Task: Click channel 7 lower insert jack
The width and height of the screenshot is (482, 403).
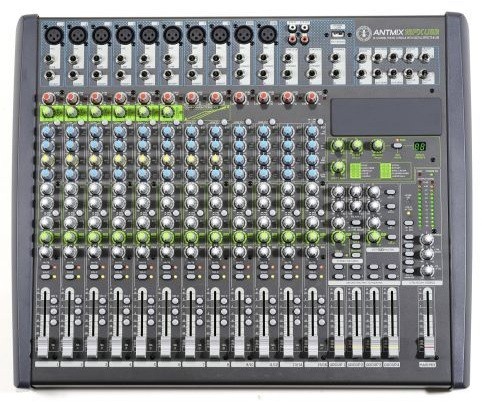Action: click(192, 74)
